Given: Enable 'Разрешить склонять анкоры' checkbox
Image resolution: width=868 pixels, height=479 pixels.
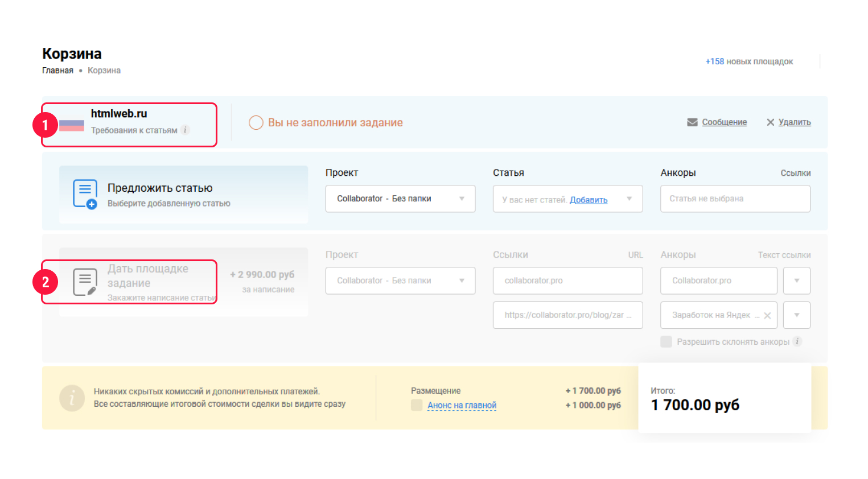Looking at the screenshot, I should click(666, 341).
